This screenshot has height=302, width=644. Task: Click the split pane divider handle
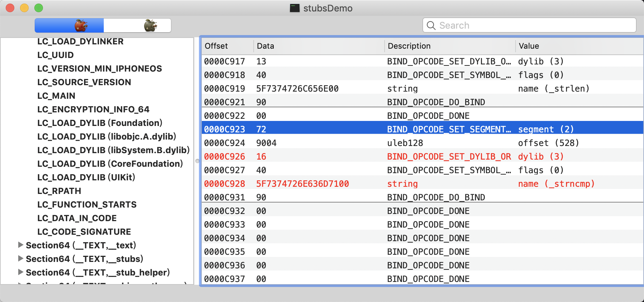(197, 161)
